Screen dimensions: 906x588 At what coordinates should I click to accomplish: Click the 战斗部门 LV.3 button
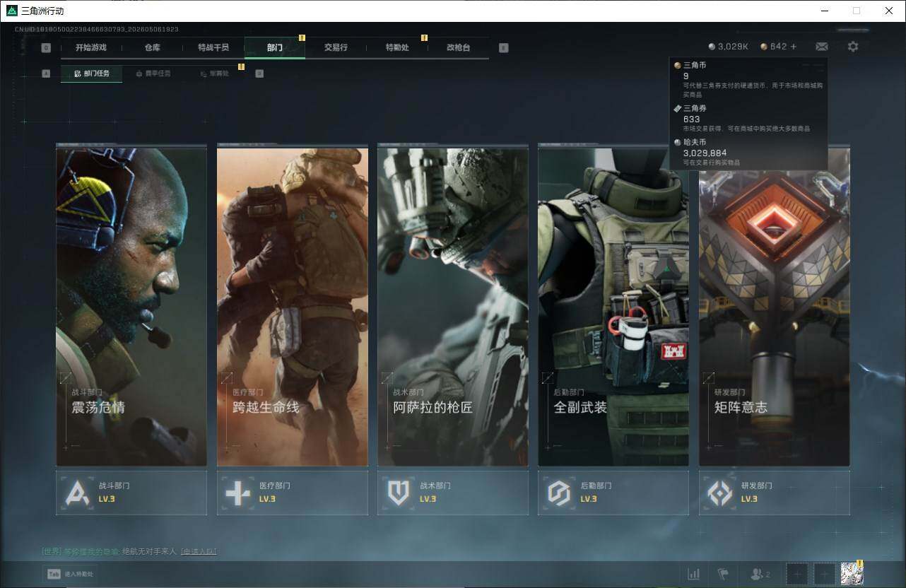coord(131,493)
